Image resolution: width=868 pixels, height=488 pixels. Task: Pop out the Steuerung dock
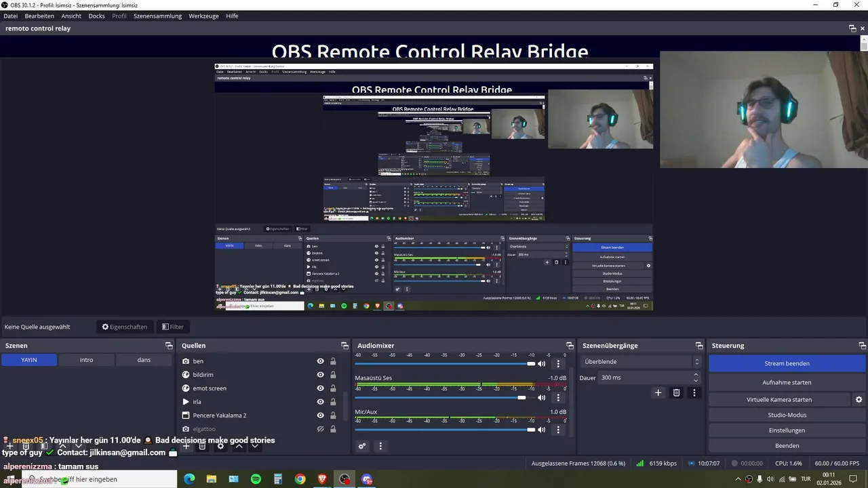(861, 346)
